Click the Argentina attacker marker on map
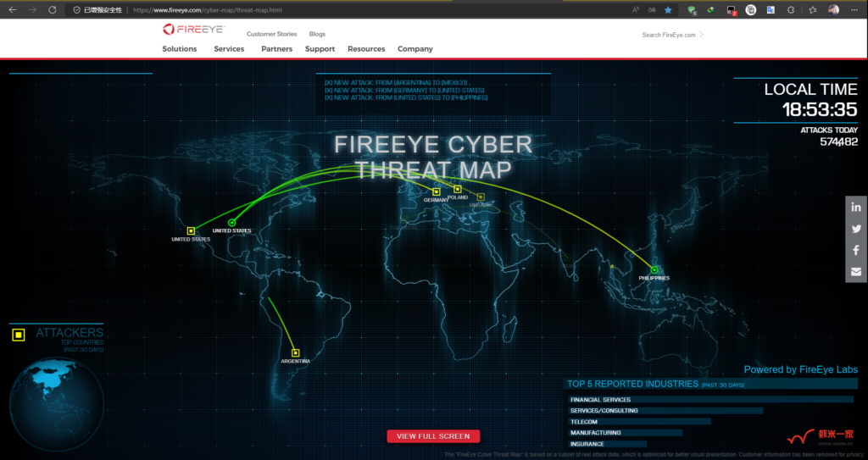The width and height of the screenshot is (868, 460). pyautogui.click(x=295, y=352)
